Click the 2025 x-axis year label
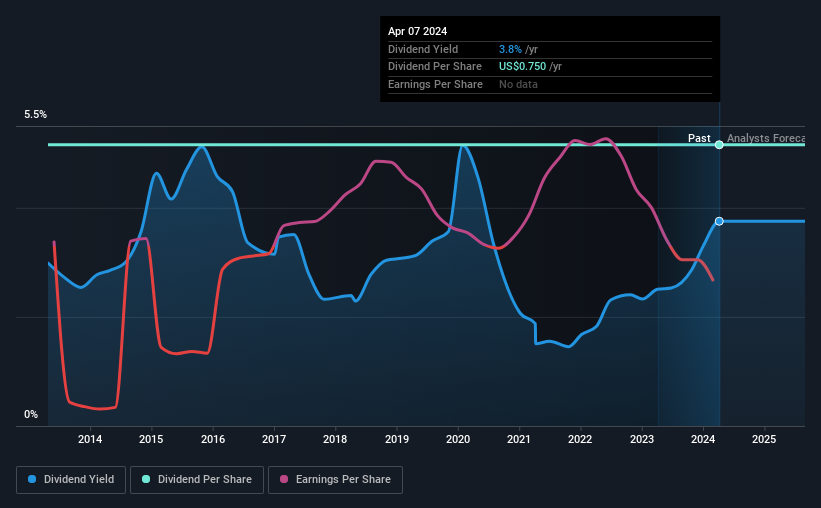 pos(764,439)
